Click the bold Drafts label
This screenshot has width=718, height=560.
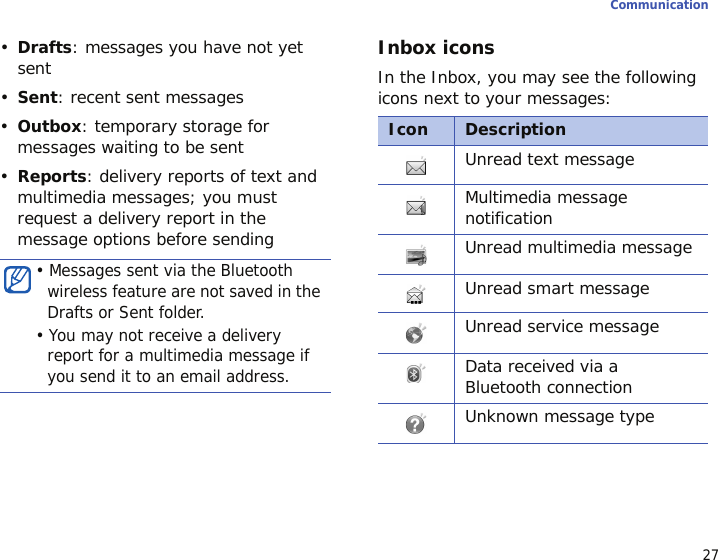coord(44,47)
